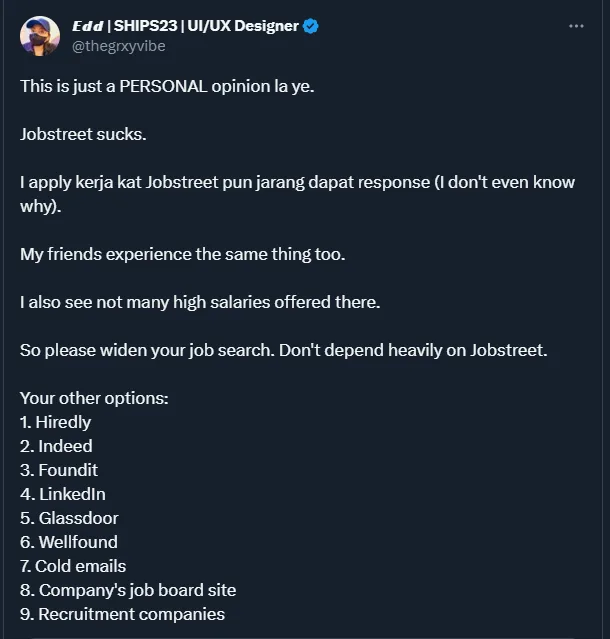The height and width of the screenshot is (639, 610).
Task: Click the "Your other options:" heading text
Action: [x=94, y=398]
